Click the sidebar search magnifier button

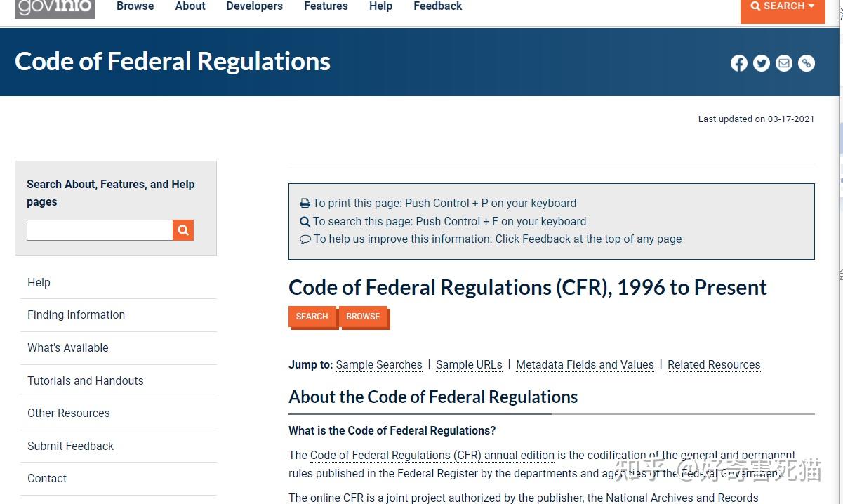(183, 230)
